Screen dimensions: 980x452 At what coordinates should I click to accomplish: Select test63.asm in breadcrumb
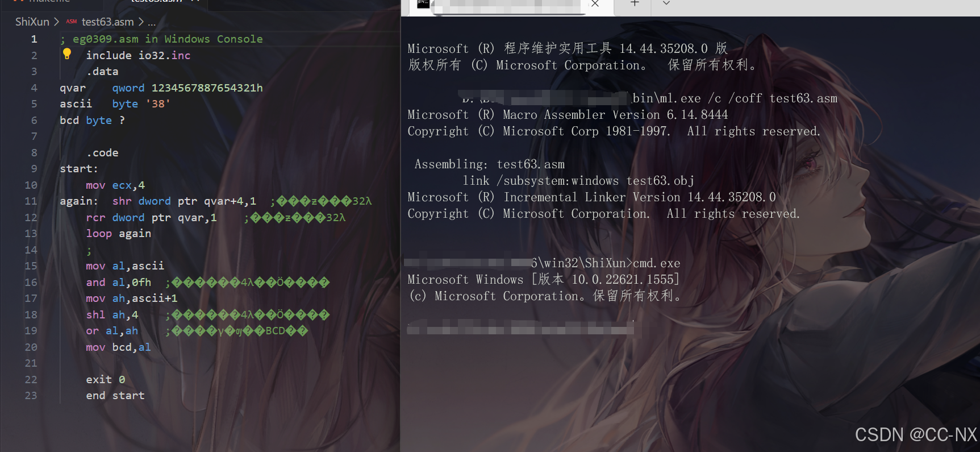(107, 22)
